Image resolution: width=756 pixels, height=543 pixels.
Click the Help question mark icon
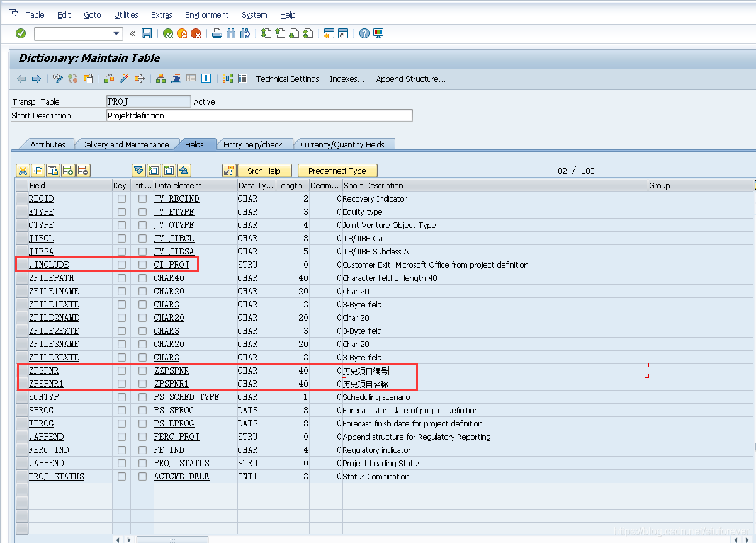coord(364,33)
